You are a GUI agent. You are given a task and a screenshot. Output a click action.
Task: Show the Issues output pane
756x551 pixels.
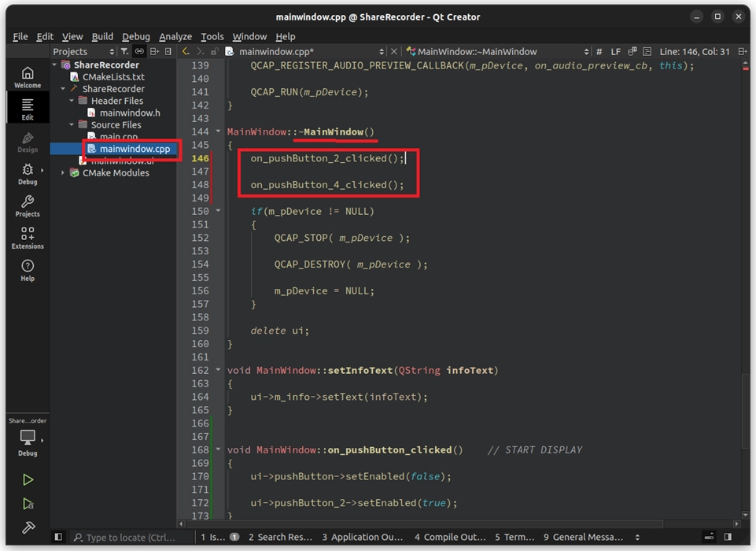[219, 537]
